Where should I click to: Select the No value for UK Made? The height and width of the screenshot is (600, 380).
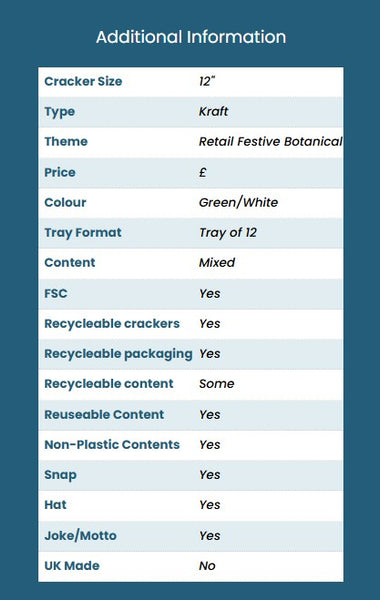[x=207, y=566]
